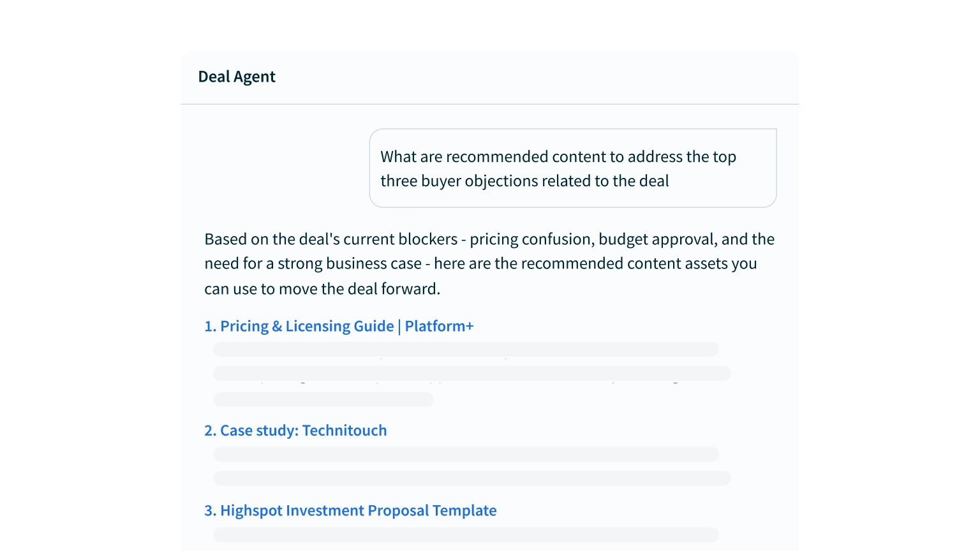
Task: Click the agent response paragraph starting 'Based on'
Action: coord(489,264)
